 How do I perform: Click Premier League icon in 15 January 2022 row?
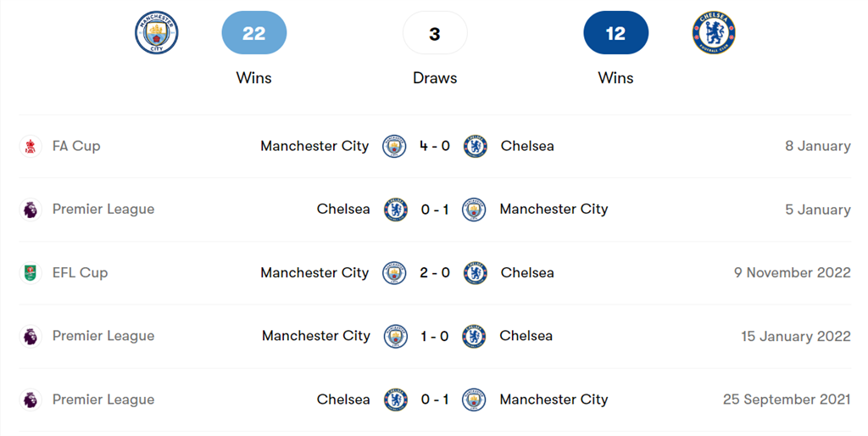[31, 337]
